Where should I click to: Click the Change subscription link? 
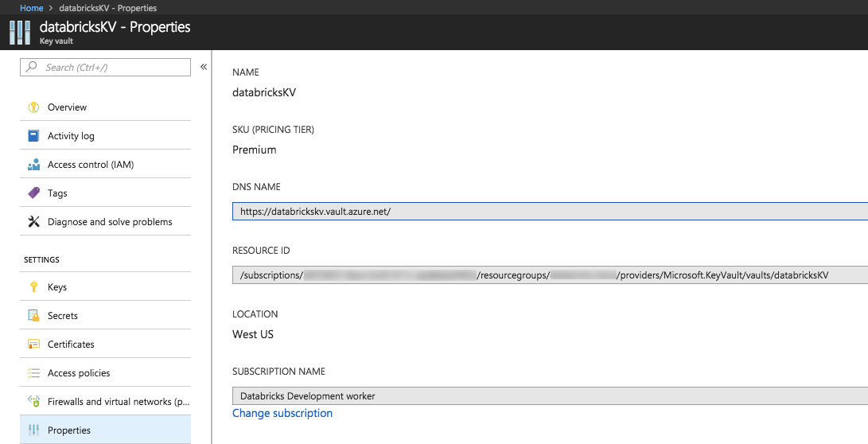pos(282,414)
